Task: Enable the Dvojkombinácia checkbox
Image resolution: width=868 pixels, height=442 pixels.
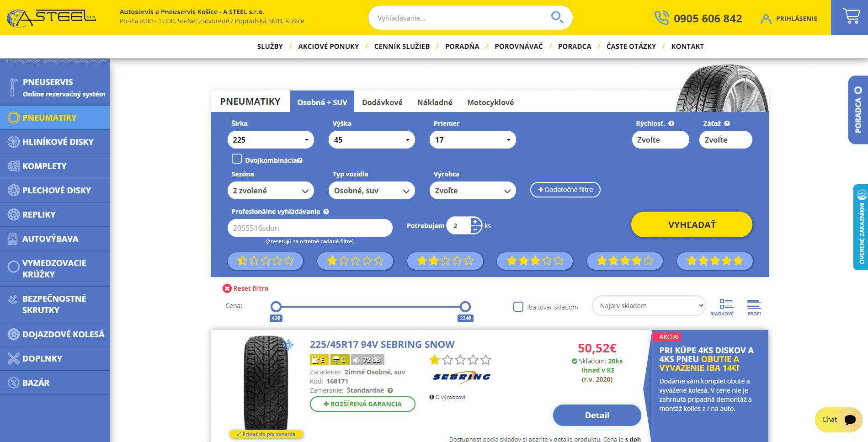Action: [x=237, y=159]
